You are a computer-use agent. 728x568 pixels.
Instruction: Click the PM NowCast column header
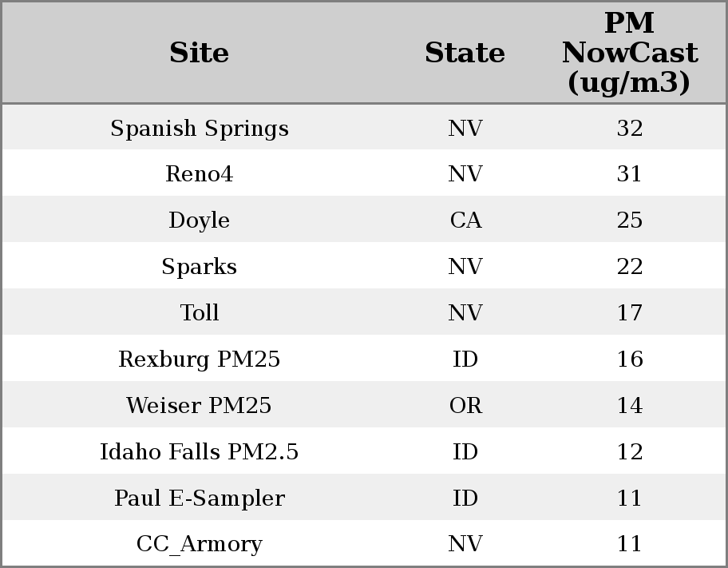629,54
